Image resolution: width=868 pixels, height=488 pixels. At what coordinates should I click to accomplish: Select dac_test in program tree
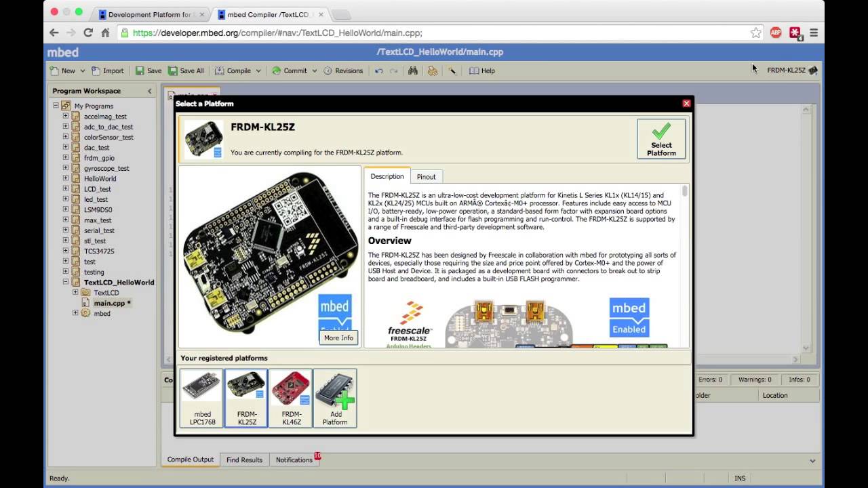point(97,147)
